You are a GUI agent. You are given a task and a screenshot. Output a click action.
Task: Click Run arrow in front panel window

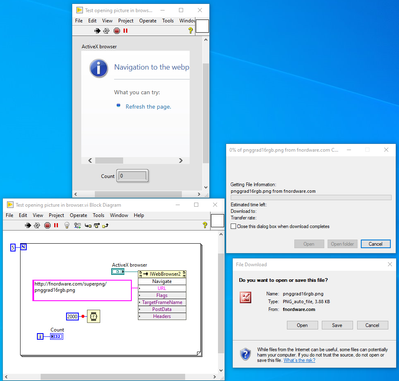pyautogui.click(x=97, y=31)
